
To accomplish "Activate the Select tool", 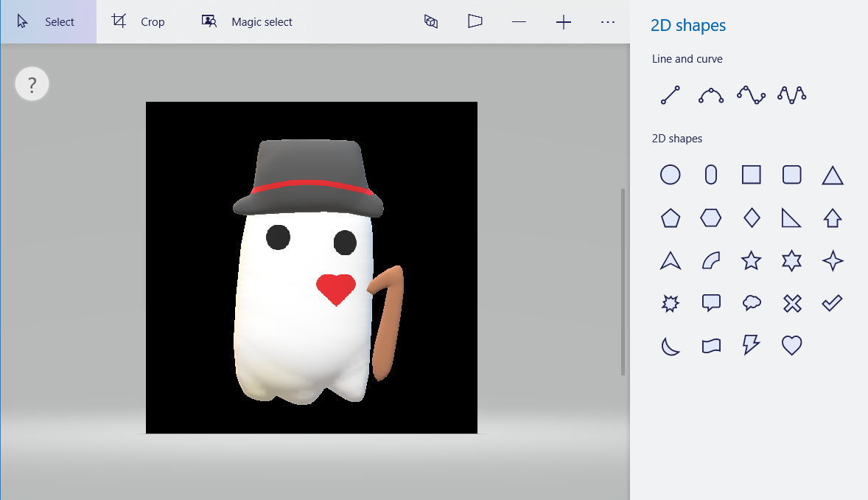I will tap(48, 22).
